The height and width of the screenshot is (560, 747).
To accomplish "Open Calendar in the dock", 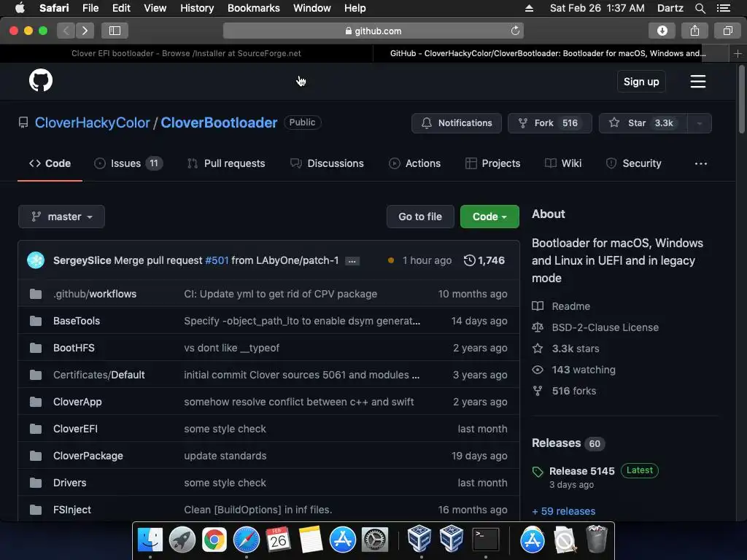I will [278, 540].
